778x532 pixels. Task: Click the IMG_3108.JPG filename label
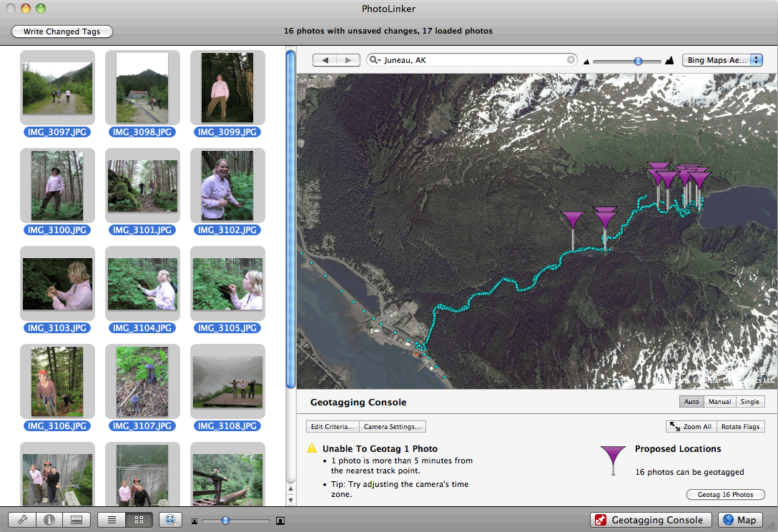(227, 425)
